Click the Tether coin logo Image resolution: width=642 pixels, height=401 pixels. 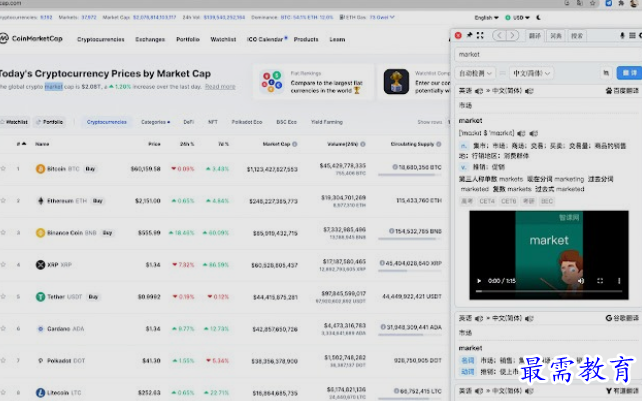pyautogui.click(x=40, y=297)
